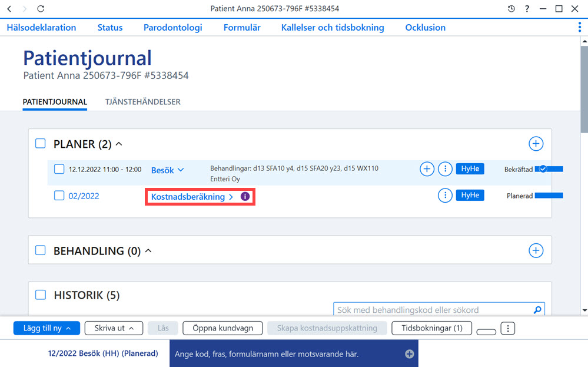Click HyHe badge on 12.12.2022 row
This screenshot has width=588, height=367.
pyautogui.click(x=470, y=169)
